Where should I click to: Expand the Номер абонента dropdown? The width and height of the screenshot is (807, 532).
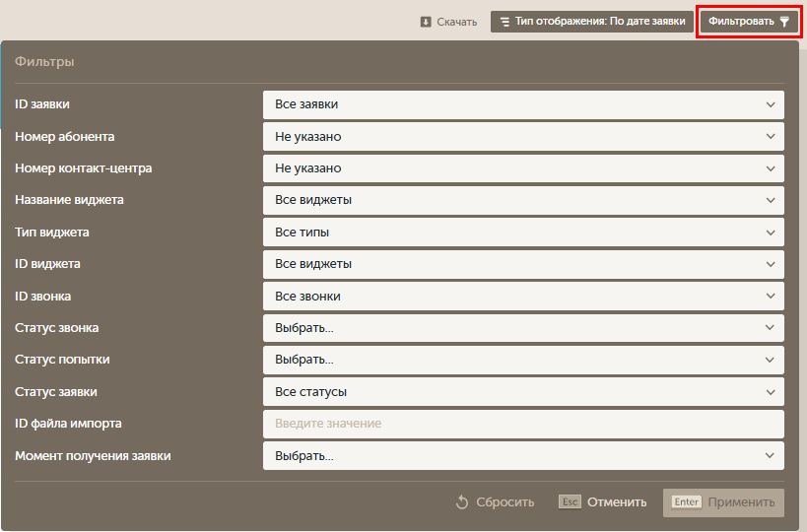tap(522, 137)
